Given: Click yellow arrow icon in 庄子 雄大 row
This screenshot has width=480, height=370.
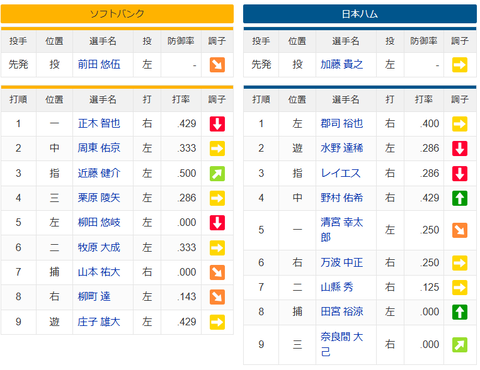Looking at the screenshot, I should [x=217, y=322].
